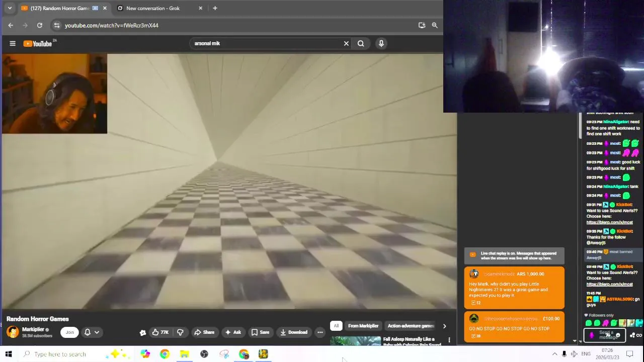This screenshot has width=644, height=362.
Task: Show more filter chips with right arrow
Action: click(444, 326)
